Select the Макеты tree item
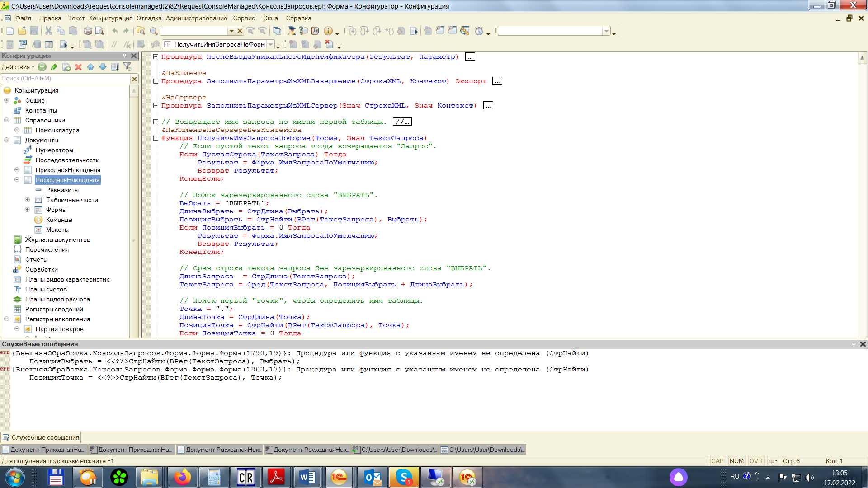 57,230
